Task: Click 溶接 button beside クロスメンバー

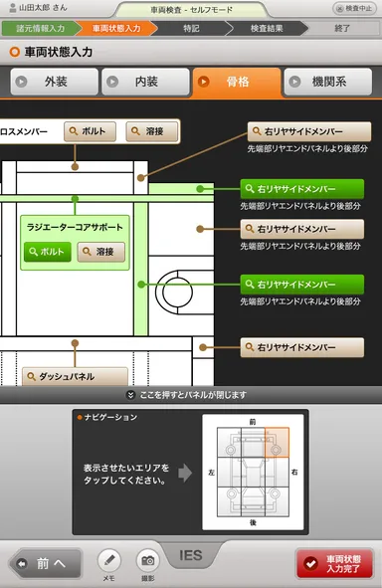Action: click(x=152, y=131)
